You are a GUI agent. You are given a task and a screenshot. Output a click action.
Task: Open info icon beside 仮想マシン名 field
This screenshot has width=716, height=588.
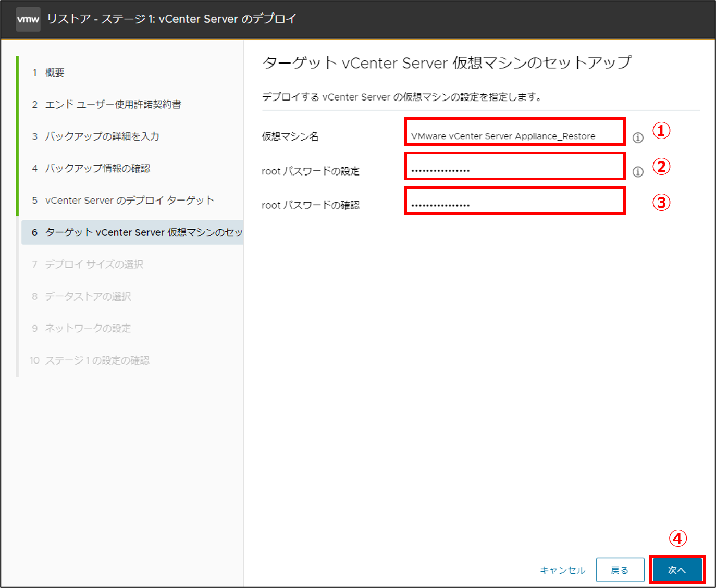[x=638, y=137]
